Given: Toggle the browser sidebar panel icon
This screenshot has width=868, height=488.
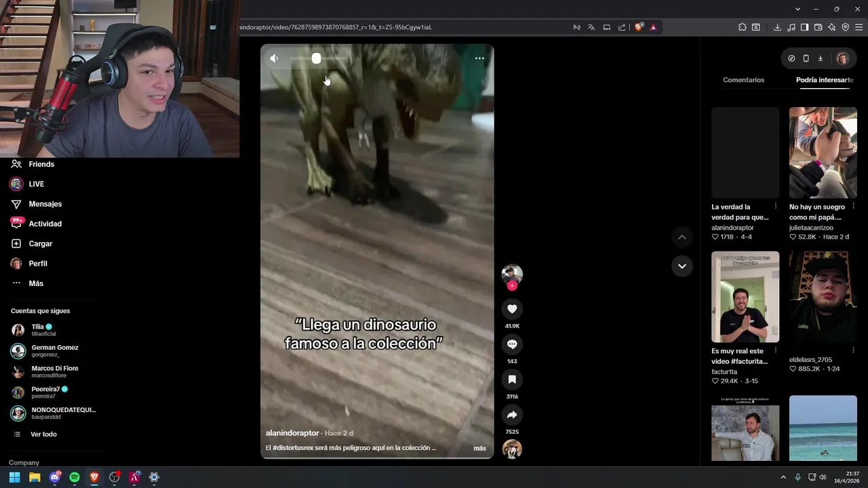Looking at the screenshot, I should coord(804,27).
